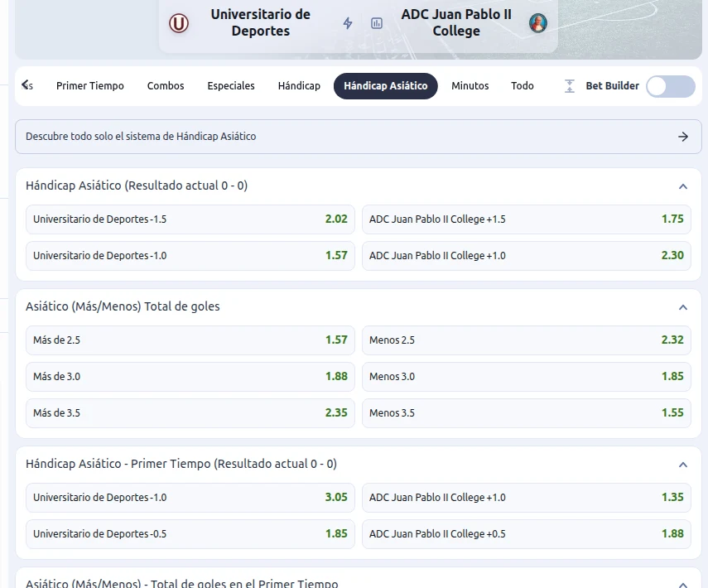This screenshot has width=708, height=588.
Task: Toggle the Bet Builder switch
Action: [x=671, y=86]
